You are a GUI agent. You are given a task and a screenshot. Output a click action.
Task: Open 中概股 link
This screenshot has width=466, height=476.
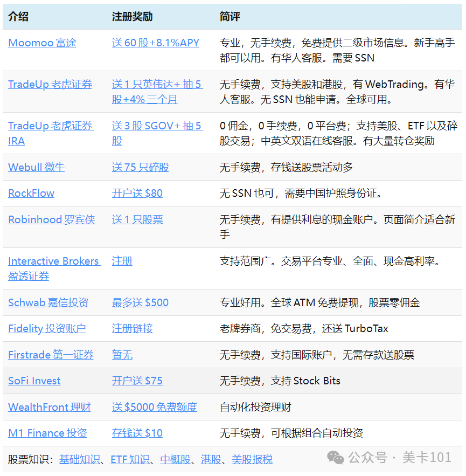[x=176, y=460]
